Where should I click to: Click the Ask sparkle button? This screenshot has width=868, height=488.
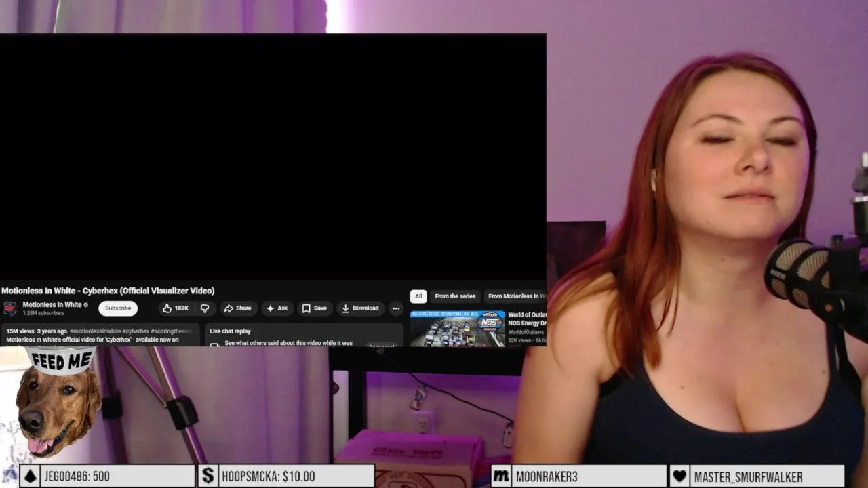click(x=277, y=308)
